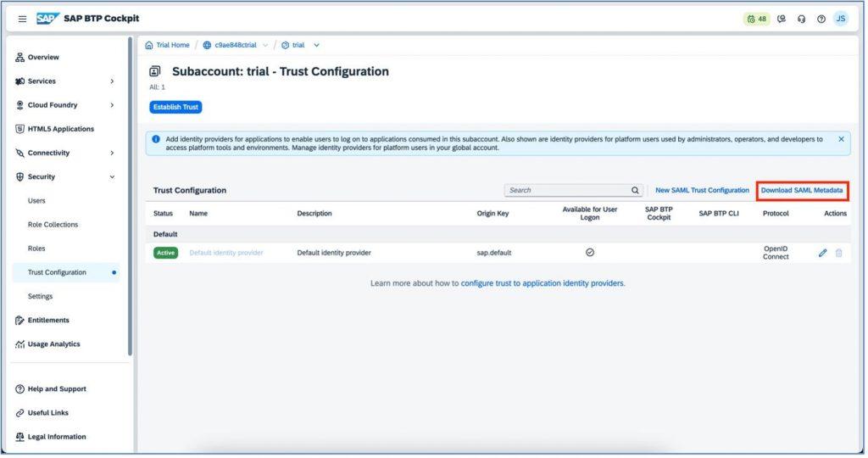This screenshot has width=868, height=458.
Task: Open Role Collections under Security
Action: [x=53, y=225]
